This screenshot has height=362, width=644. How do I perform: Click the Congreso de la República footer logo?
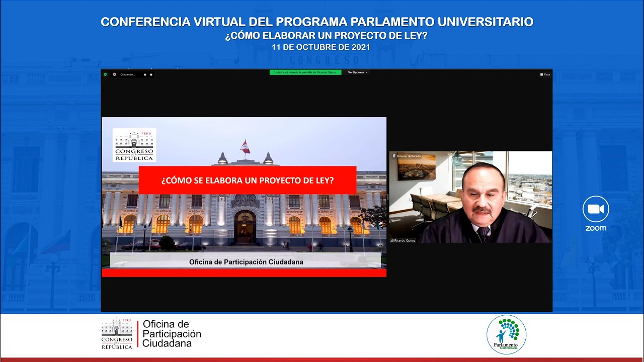point(117,334)
